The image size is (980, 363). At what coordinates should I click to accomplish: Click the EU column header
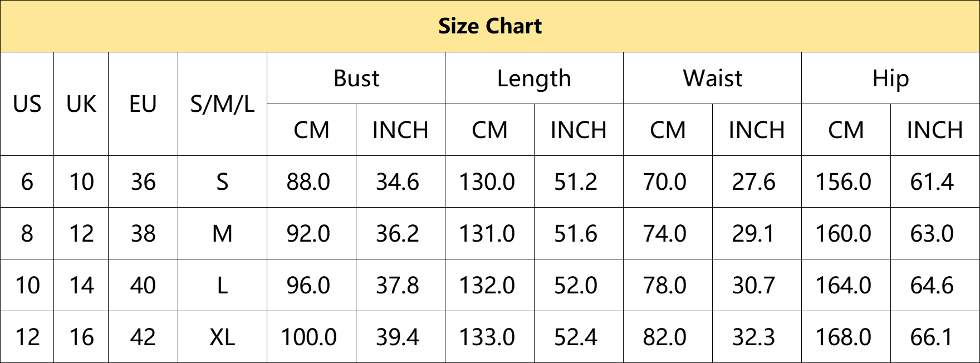[143, 104]
